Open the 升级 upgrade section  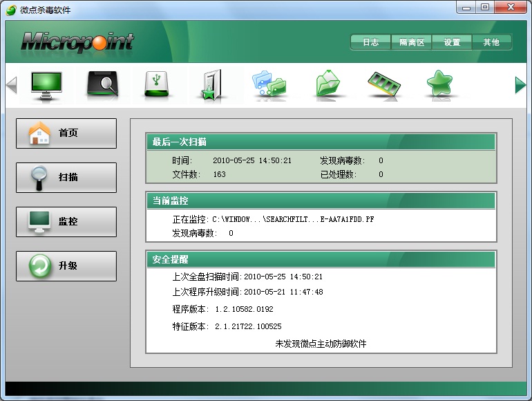(x=66, y=266)
